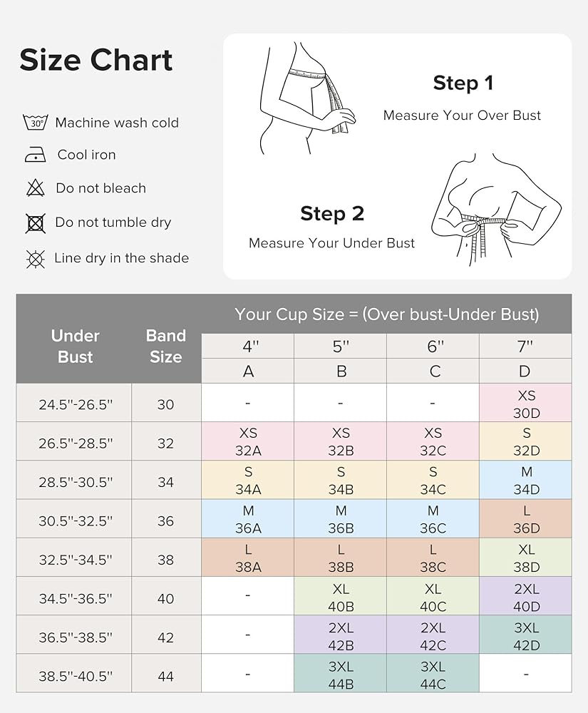This screenshot has height=713, width=588.
Task: Click the machine wash cold icon
Action: point(36,123)
